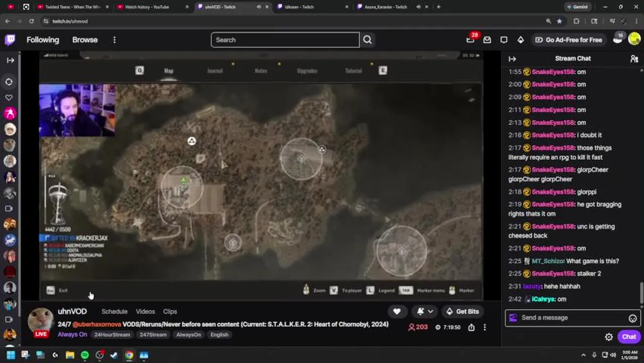
Task: Follow channel with the heart button
Action: point(397,312)
